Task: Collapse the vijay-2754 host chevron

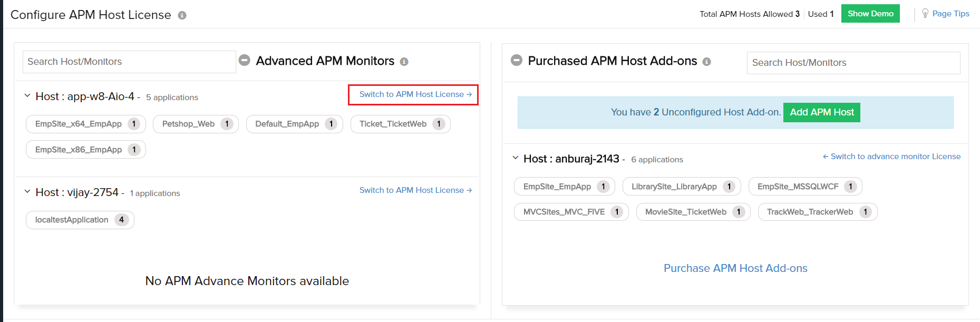Action: (27, 192)
